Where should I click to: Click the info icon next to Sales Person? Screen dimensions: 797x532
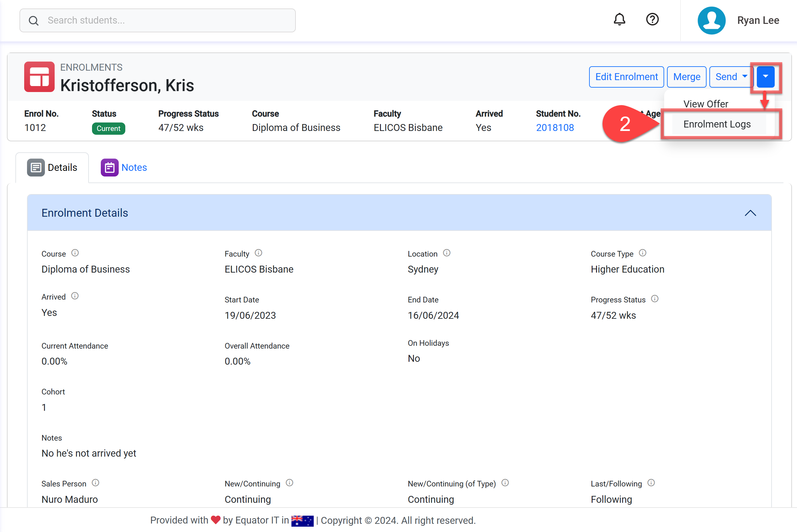point(96,483)
